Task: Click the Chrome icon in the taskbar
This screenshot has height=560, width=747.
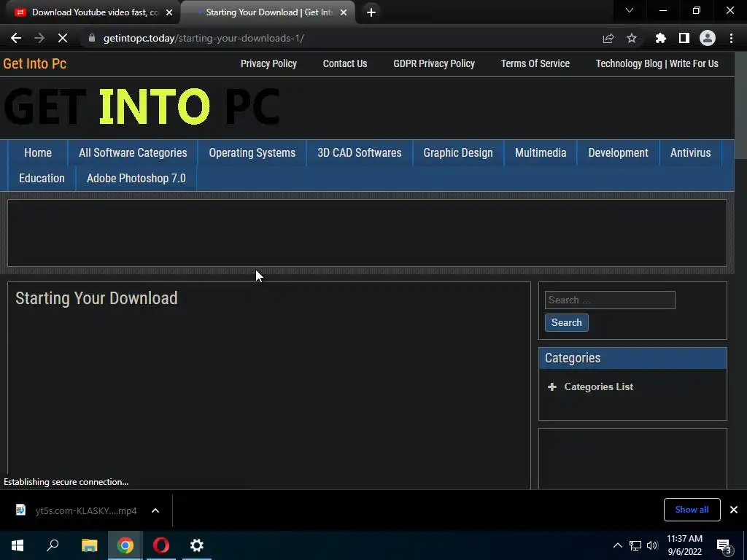Action: click(x=125, y=545)
